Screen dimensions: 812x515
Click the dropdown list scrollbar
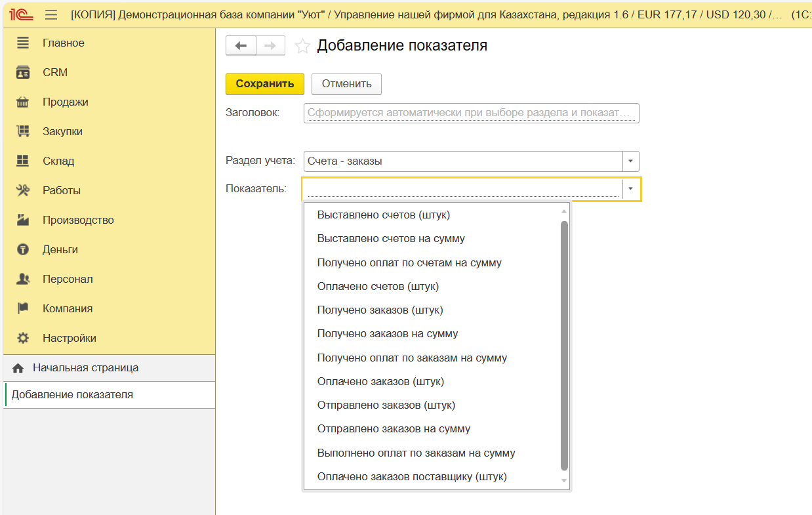click(x=564, y=345)
